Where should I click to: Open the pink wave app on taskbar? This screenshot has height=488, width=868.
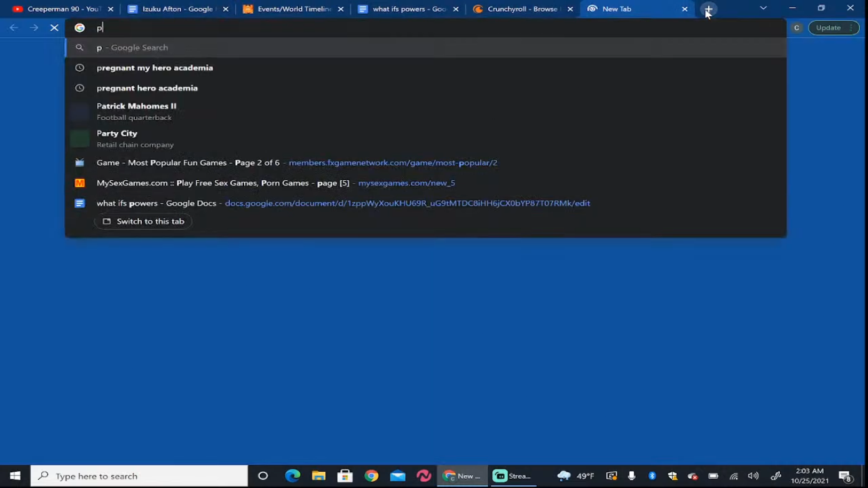click(424, 476)
